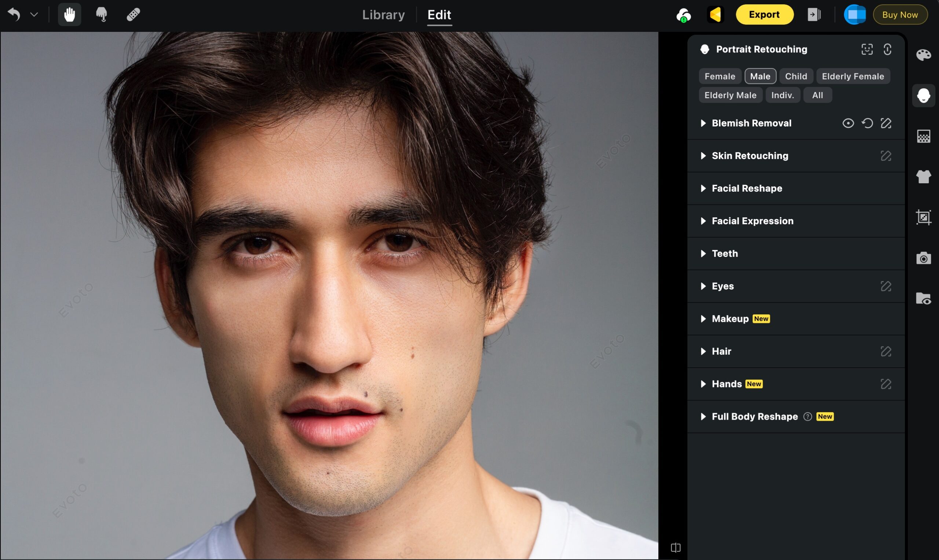
Task: Click the face detection icon
Action: click(867, 49)
